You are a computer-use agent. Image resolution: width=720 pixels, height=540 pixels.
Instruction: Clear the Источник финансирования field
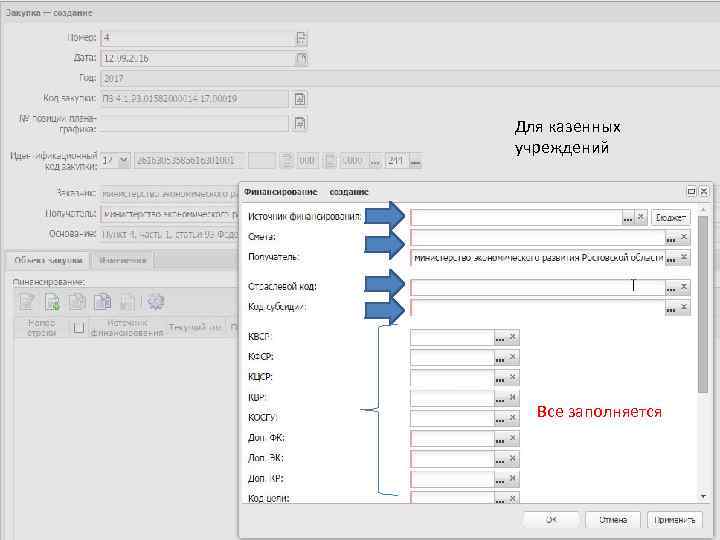click(x=641, y=217)
